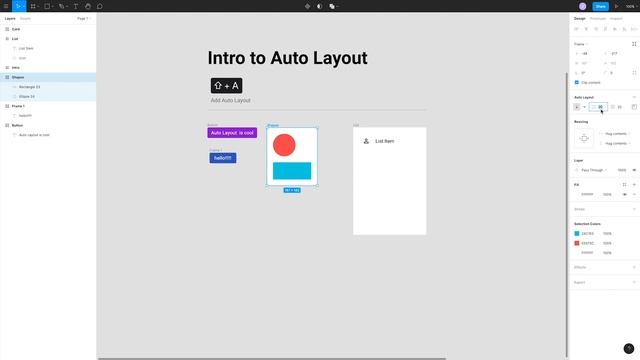Click the Align left icon

pos(576,29)
